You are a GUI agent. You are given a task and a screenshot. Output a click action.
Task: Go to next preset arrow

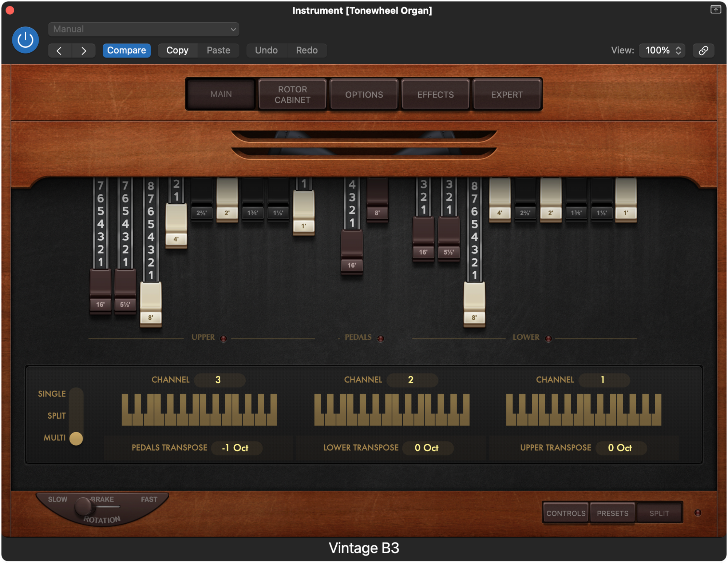(x=84, y=51)
